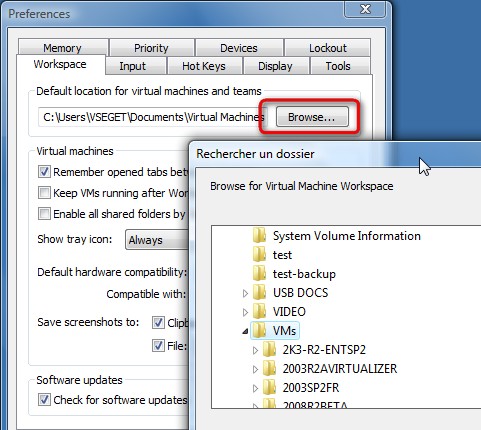Select the test folder icon
The height and width of the screenshot is (430, 481).
pyautogui.click(x=259, y=255)
